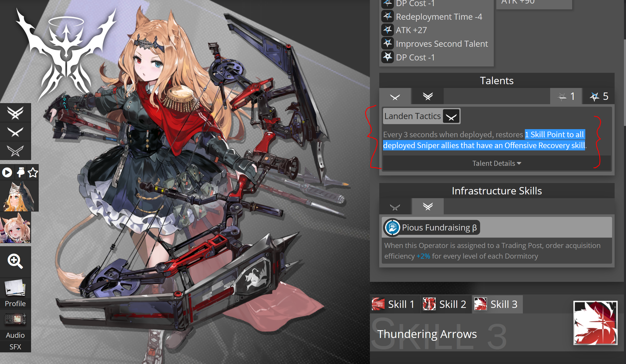Image resolution: width=626 pixels, height=364 pixels.
Task: Open the Audio recorder icon
Action: (15, 320)
